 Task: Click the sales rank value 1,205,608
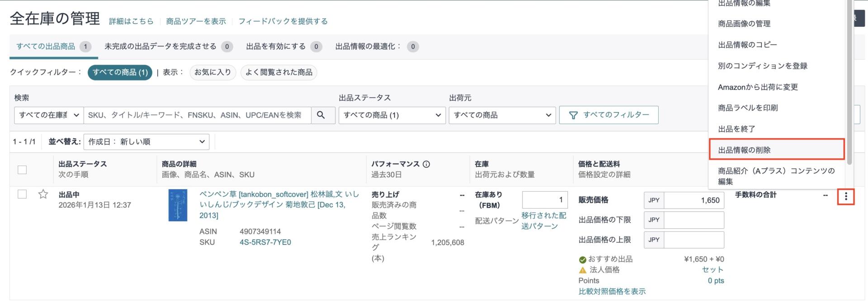point(448,242)
